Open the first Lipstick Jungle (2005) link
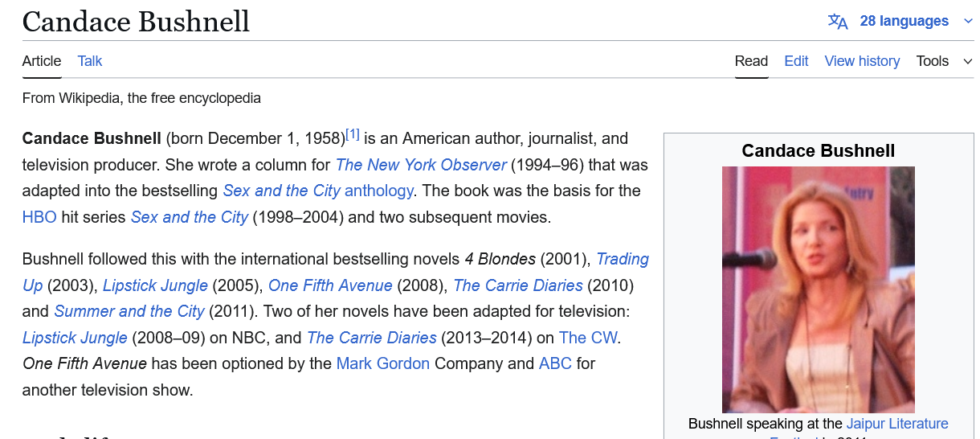This screenshot has height=439, width=980. click(x=155, y=285)
